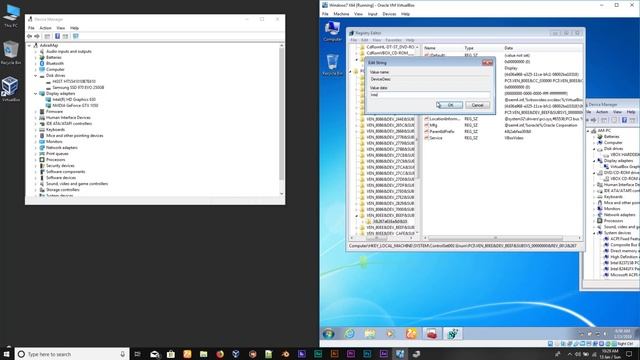The width and height of the screenshot is (640, 360).
Task: Click scan for hardware changes monitor icon, host toolbar
Action: (x=76, y=36)
